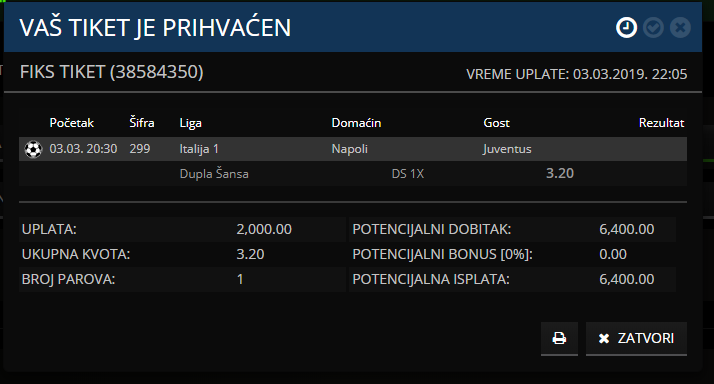Click the UKUPNA KVOTA value 3.20
This screenshot has width=714, height=384.
point(250,254)
